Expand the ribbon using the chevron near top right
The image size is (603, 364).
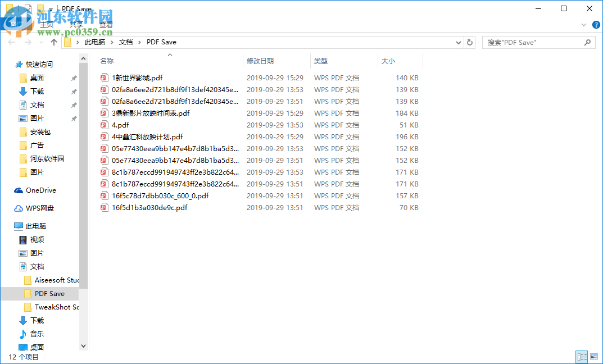583,25
